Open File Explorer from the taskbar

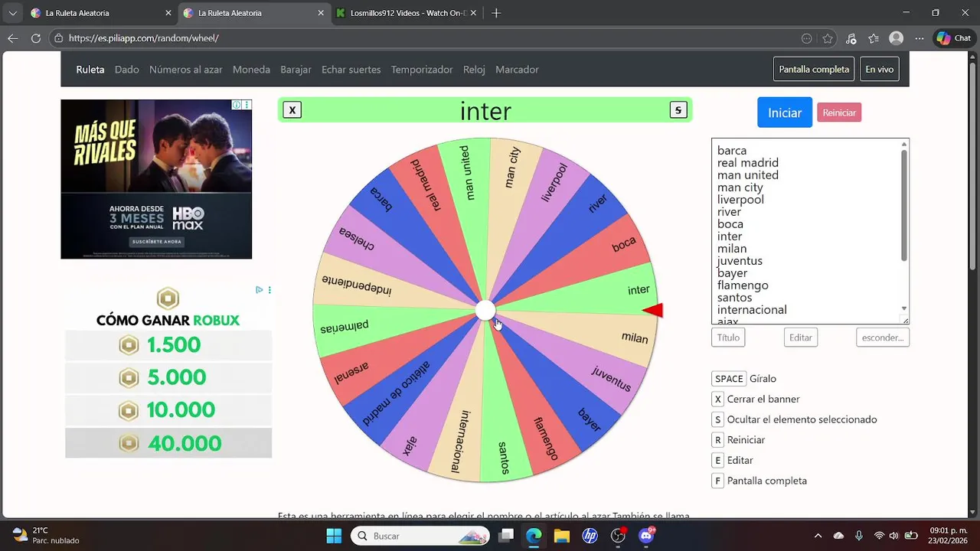click(x=562, y=536)
